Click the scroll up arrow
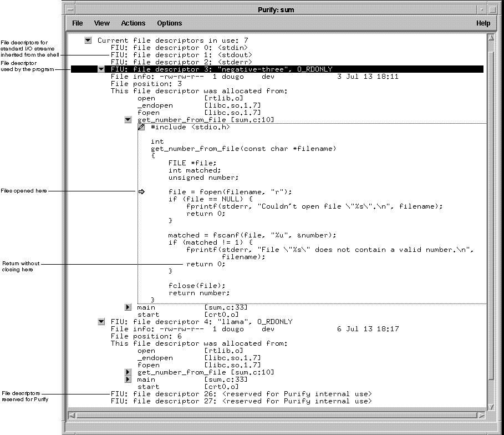 pos(491,38)
